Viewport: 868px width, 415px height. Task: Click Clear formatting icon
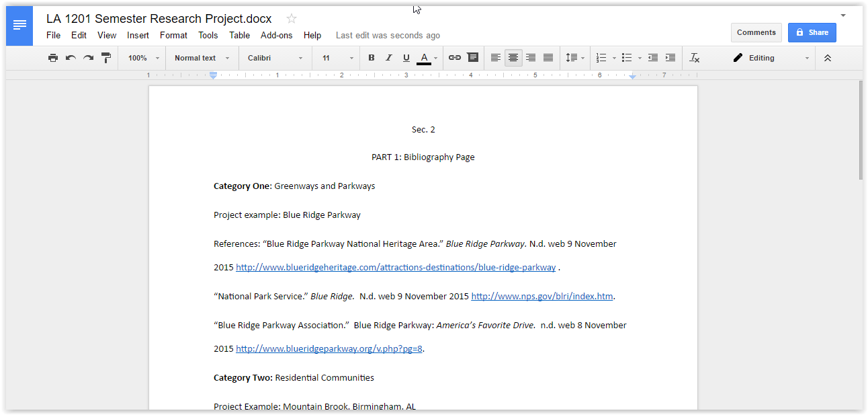pos(695,58)
